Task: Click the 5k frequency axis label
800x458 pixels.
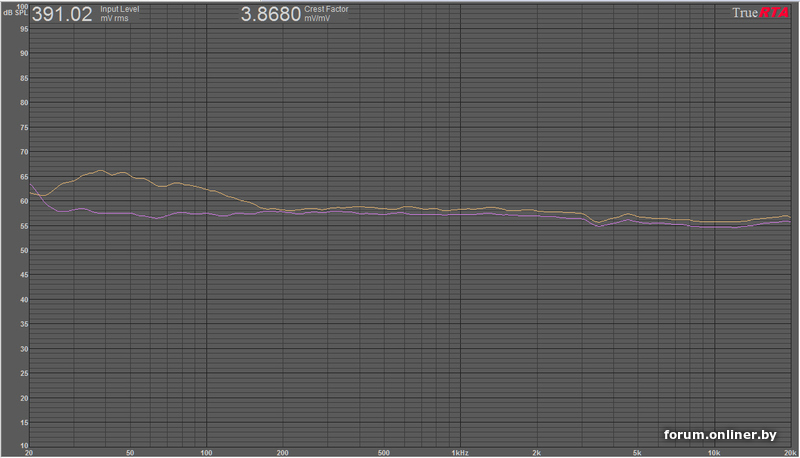Action: (x=637, y=453)
